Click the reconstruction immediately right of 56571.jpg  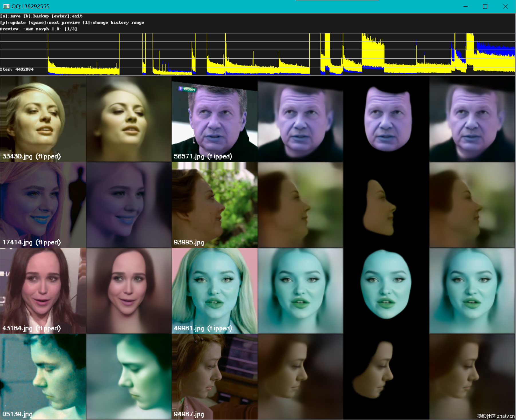click(x=300, y=119)
